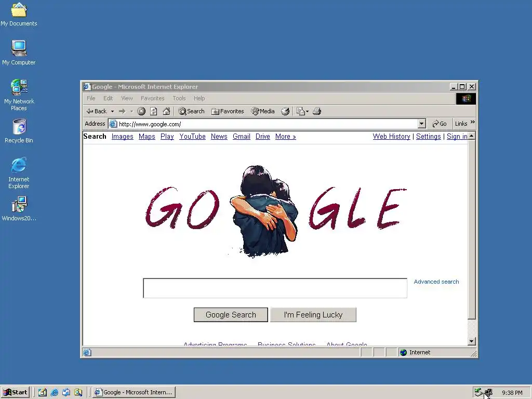Open the Help menu

(x=199, y=98)
